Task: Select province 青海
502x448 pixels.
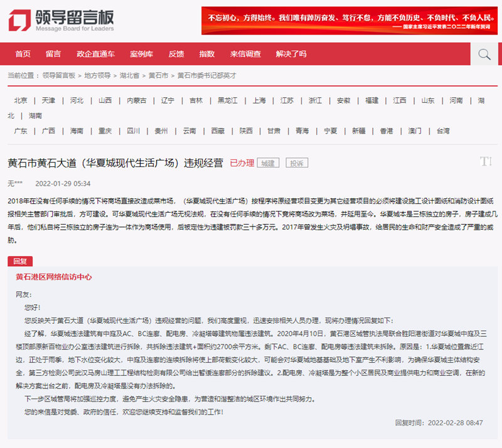Action: click(x=302, y=131)
